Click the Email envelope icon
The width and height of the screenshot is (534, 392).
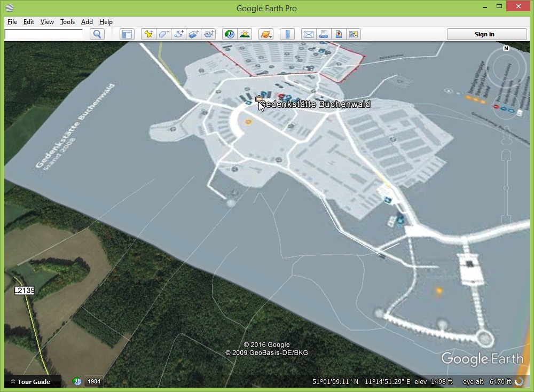tap(308, 34)
